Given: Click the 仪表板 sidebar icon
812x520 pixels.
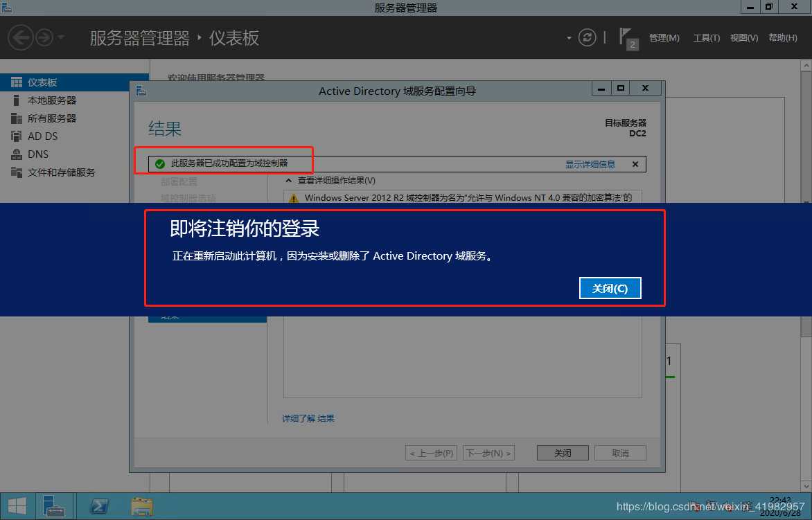Looking at the screenshot, I should 17,82.
